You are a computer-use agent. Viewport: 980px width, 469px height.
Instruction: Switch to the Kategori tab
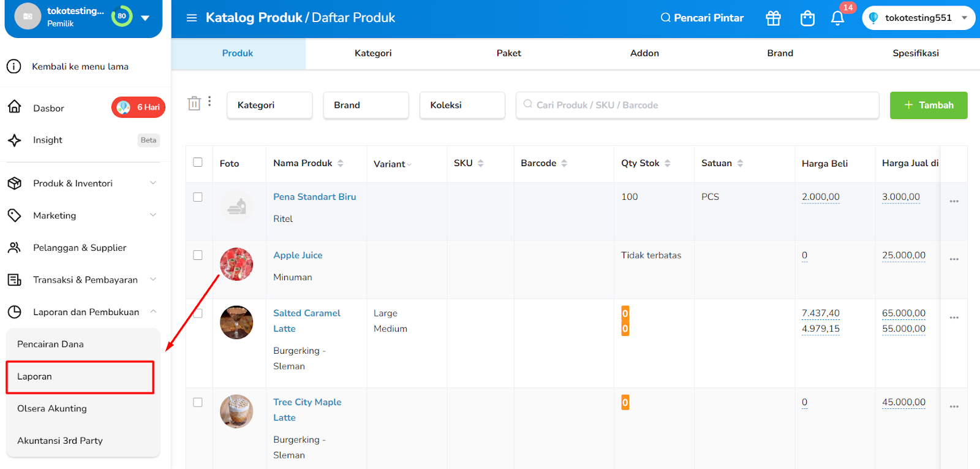point(373,53)
